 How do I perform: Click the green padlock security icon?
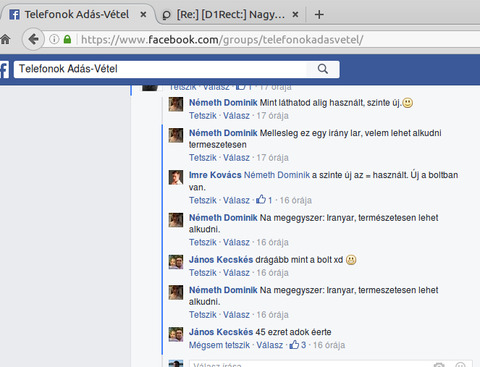tap(67, 39)
